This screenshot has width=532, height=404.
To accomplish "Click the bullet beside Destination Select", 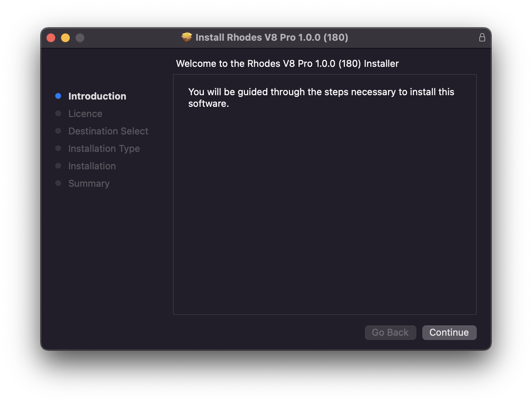I will click(58, 131).
